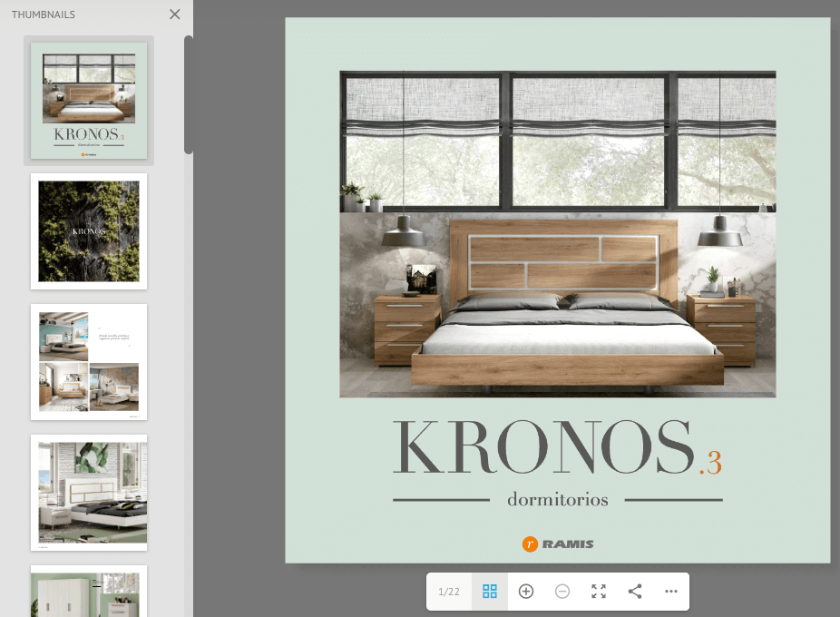Click the thumbnails panel scrollbar handle
The height and width of the screenshot is (617, 840).
click(x=188, y=95)
